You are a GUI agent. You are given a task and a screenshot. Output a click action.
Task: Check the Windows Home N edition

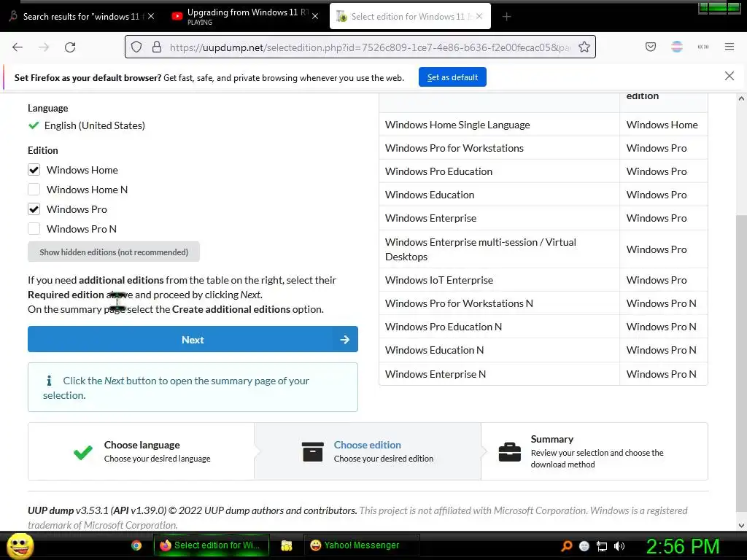tap(34, 190)
